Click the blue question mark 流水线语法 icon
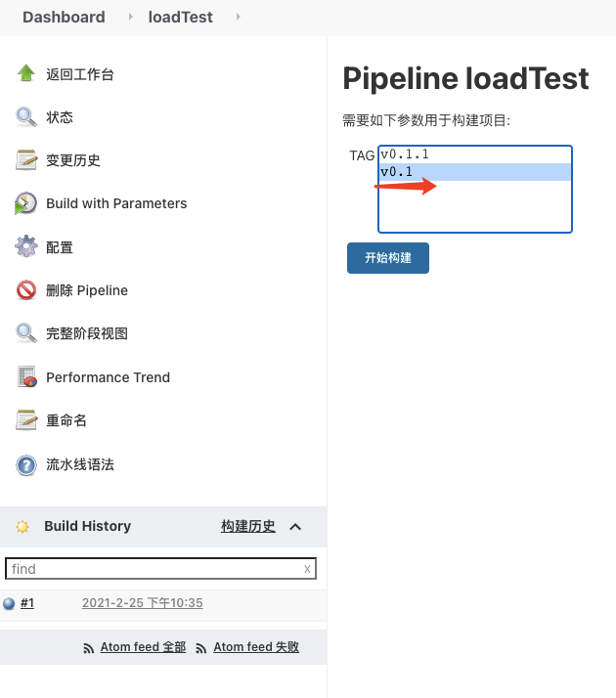 [26, 464]
